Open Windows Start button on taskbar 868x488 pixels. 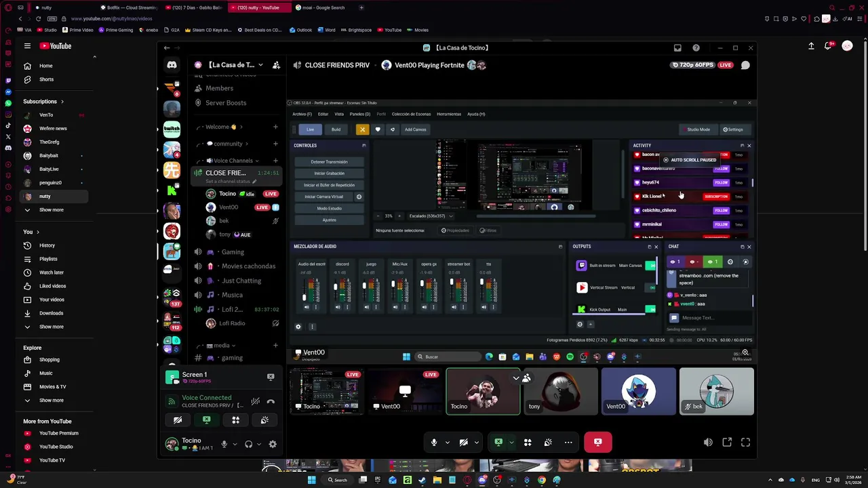[311, 480]
